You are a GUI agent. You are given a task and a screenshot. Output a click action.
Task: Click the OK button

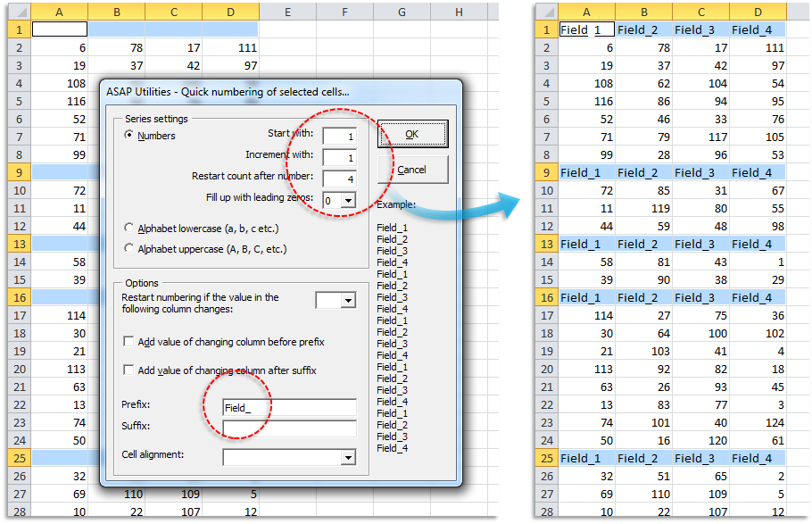tap(412, 134)
